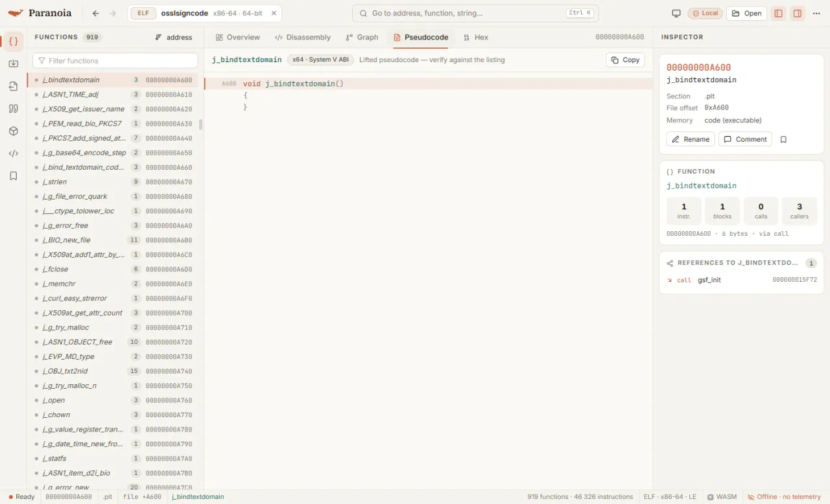The height and width of the screenshot is (504, 830).
Task: Open the code brackets view in sidebar
Action: (13, 154)
